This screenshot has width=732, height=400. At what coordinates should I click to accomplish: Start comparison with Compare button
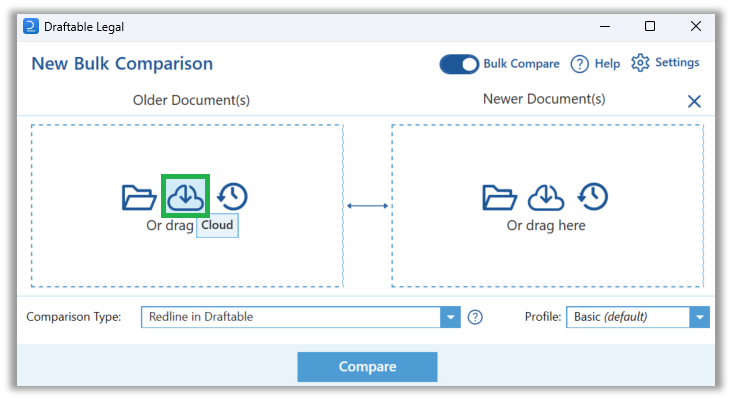[x=367, y=367]
